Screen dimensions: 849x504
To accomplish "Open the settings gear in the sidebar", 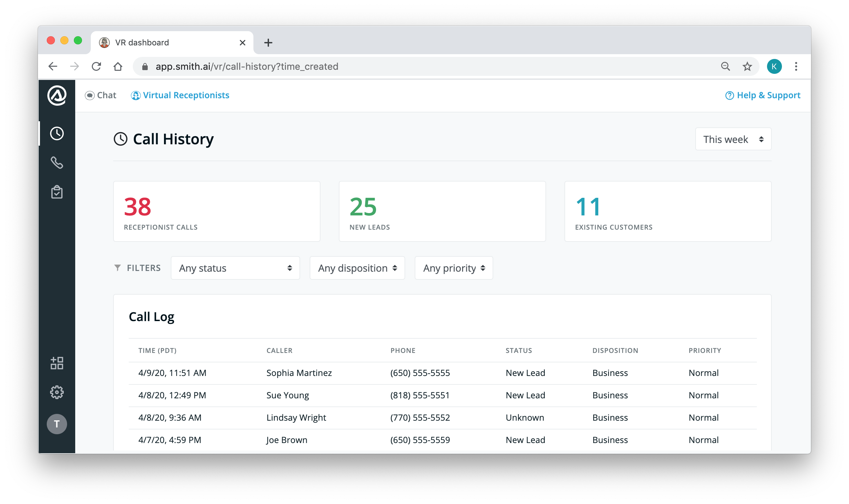I will tap(57, 392).
